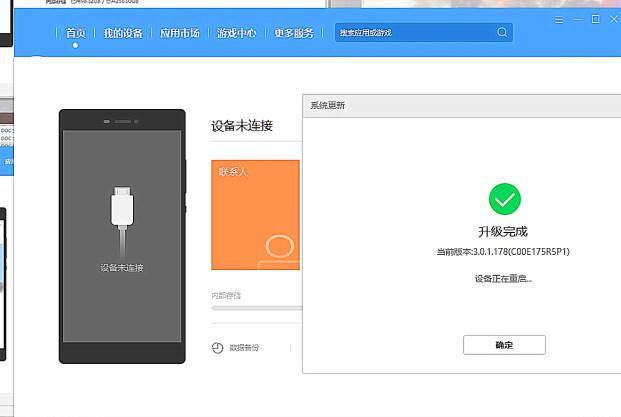Click the USB cable icon on phone
Image resolution: width=621 pixels, height=417 pixels.
point(122,220)
